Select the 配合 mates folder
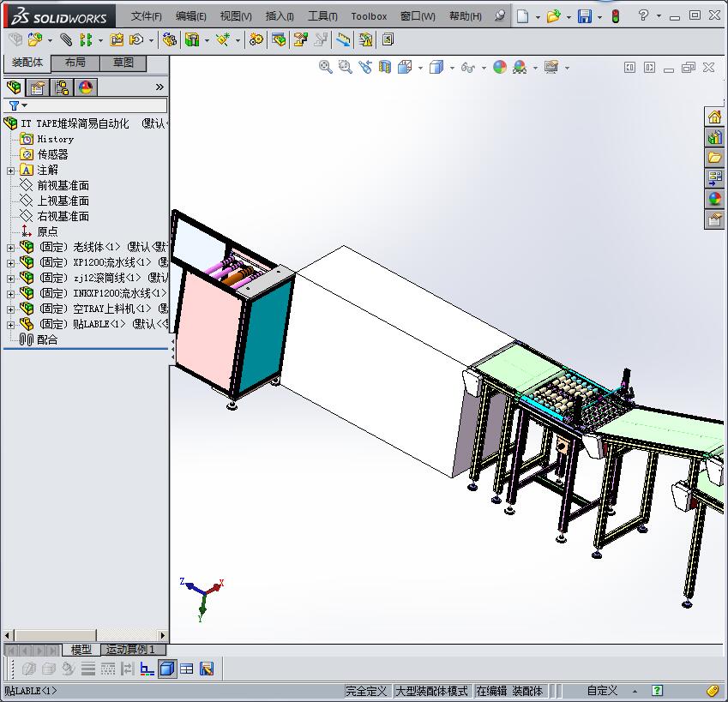728x702 pixels. click(47, 340)
